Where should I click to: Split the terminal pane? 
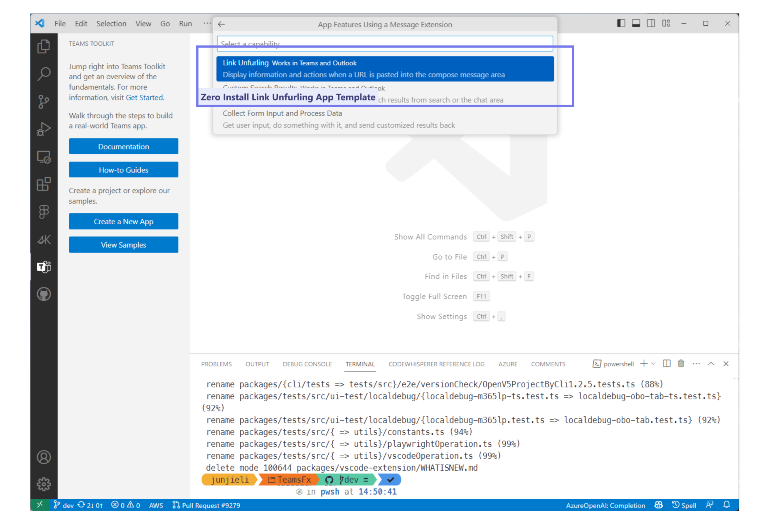point(666,363)
